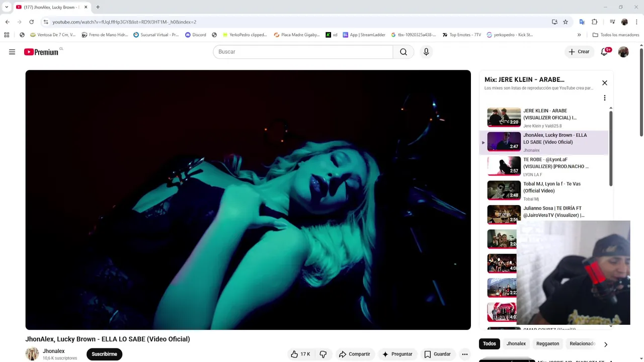644x362 pixels.
Task: Like the video with 17 K thumbs up
Action: (x=300, y=354)
